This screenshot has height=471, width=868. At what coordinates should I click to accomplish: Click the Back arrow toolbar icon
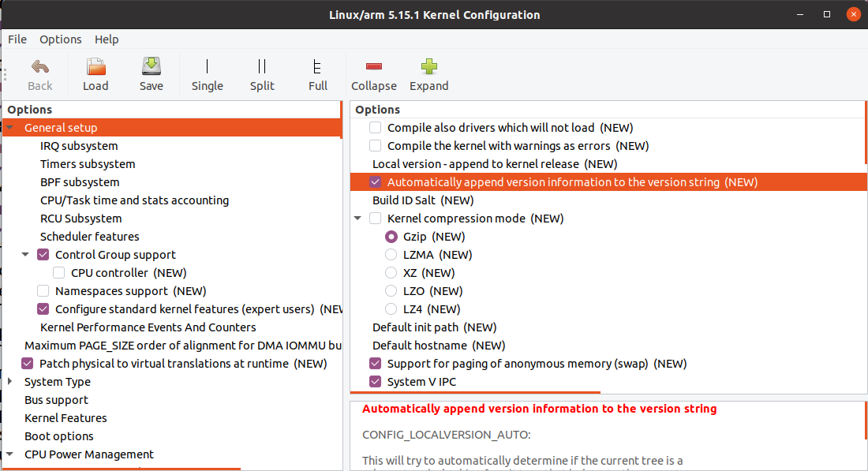point(40,67)
